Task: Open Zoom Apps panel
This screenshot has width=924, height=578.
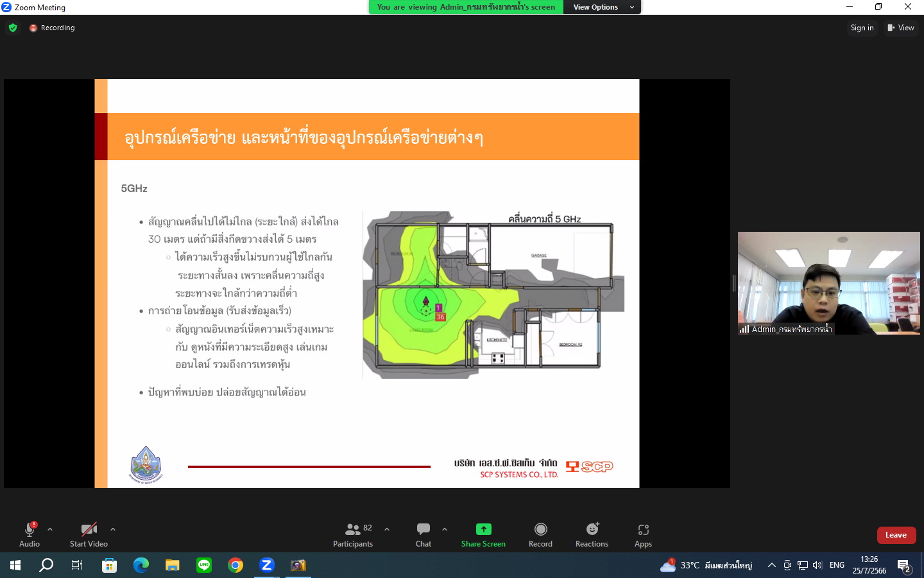Action: click(x=643, y=534)
